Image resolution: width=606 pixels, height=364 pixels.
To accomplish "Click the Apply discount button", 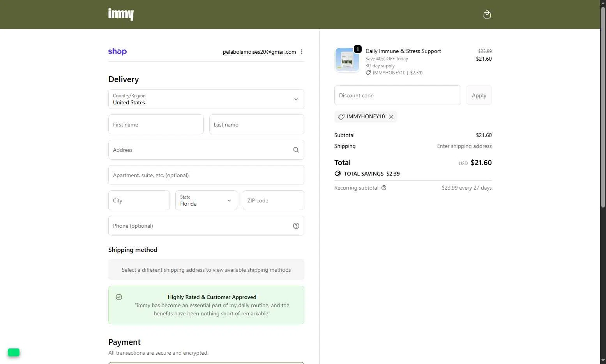I will [479, 95].
